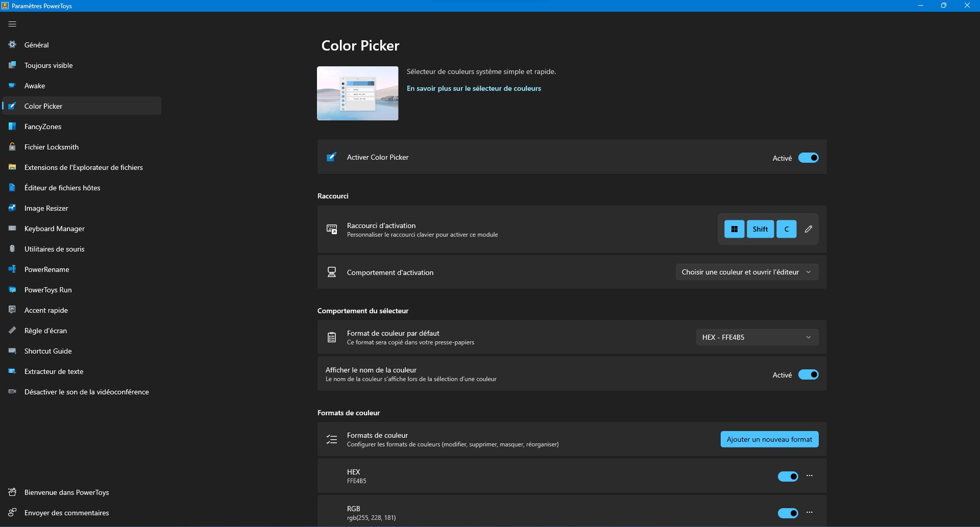Select Accent rapide in the sidebar
This screenshot has height=527, width=980.
click(82, 310)
